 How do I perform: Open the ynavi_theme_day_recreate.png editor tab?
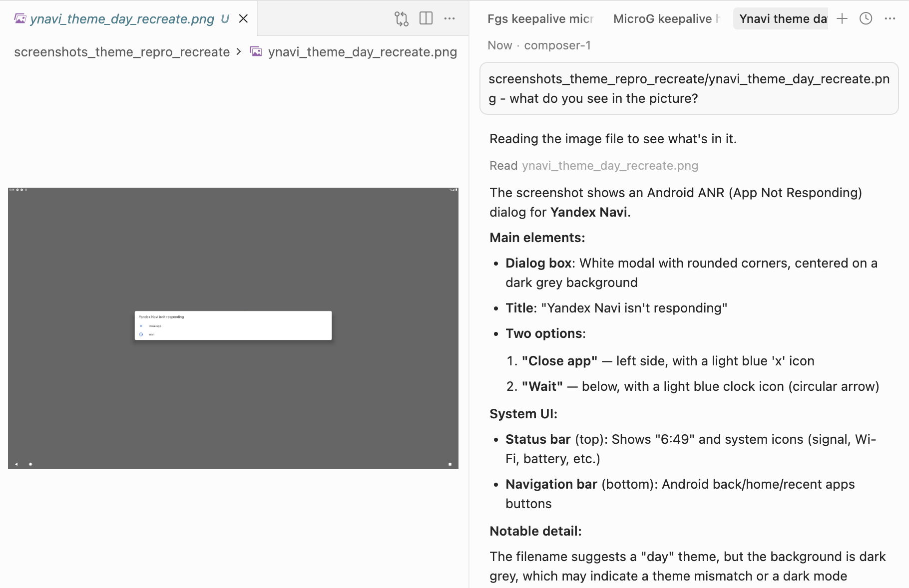pyautogui.click(x=129, y=19)
